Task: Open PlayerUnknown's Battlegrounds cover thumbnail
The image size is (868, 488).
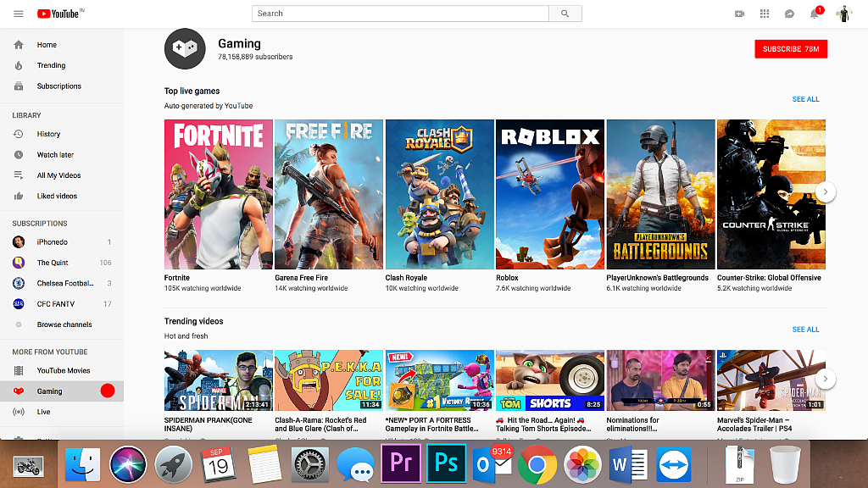Action: (x=660, y=194)
